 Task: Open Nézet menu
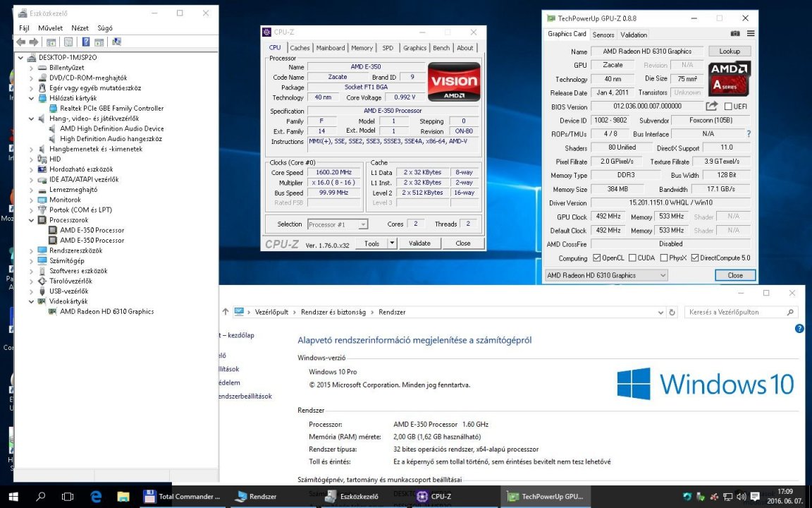80,28
